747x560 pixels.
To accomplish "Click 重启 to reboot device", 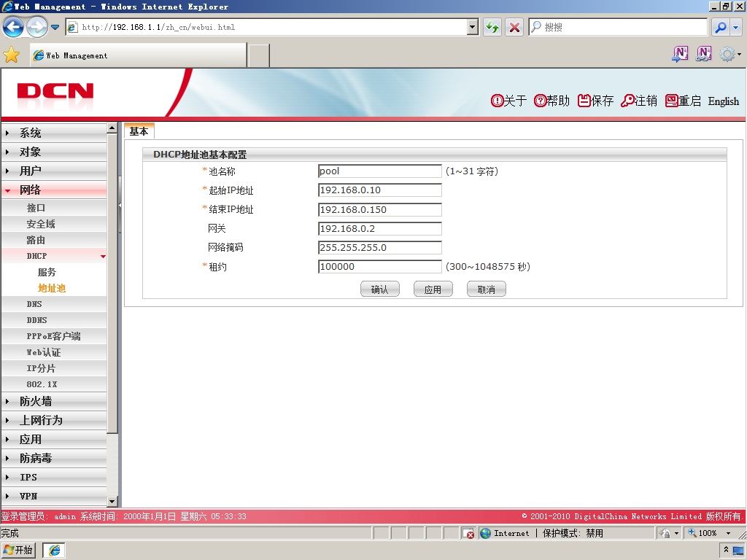I will coord(683,101).
